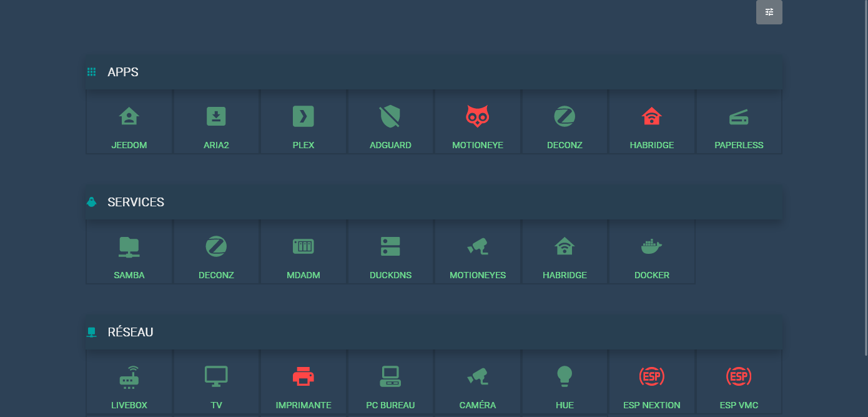The height and width of the screenshot is (417, 868).
Task: Open the TV monitor icon
Action: click(x=216, y=376)
